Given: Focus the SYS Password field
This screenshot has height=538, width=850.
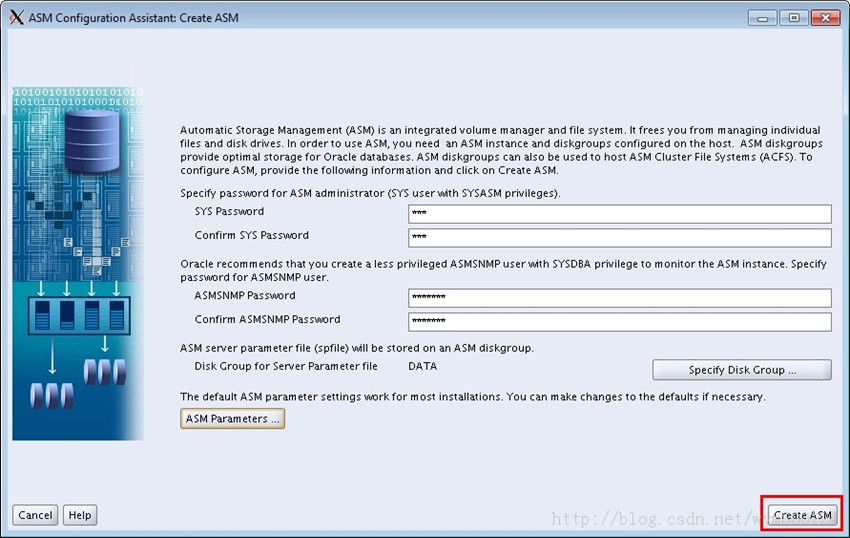Looking at the screenshot, I should click(x=620, y=214).
